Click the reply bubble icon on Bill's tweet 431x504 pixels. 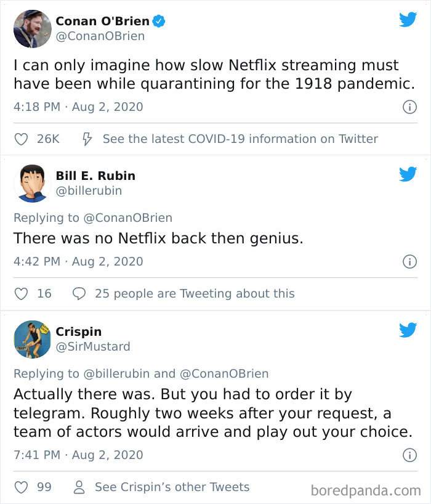[78, 293]
